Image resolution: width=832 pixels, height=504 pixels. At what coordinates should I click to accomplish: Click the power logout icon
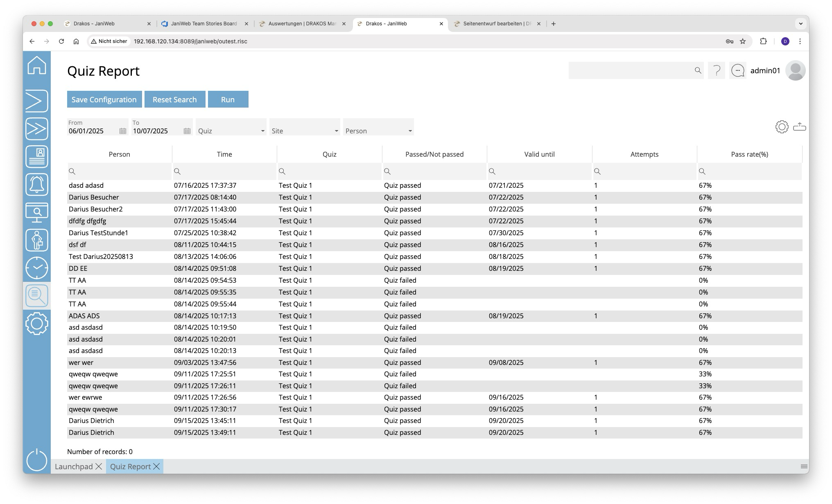coord(37,459)
